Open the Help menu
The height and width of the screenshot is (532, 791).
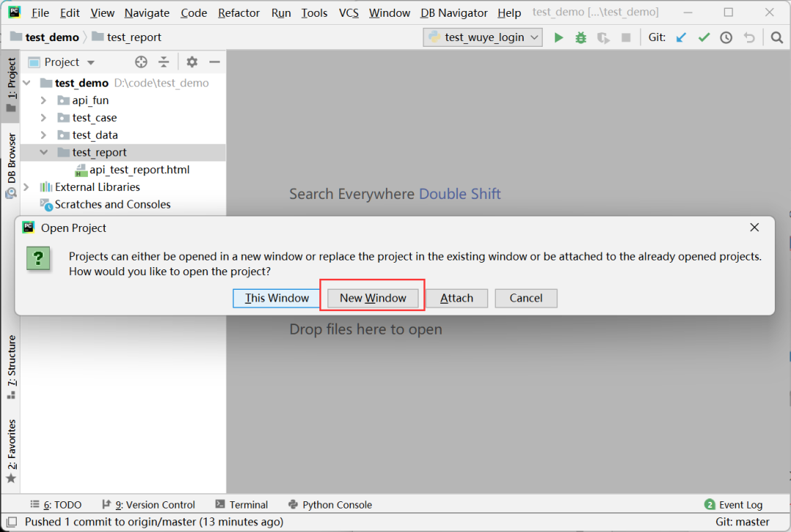(509, 12)
